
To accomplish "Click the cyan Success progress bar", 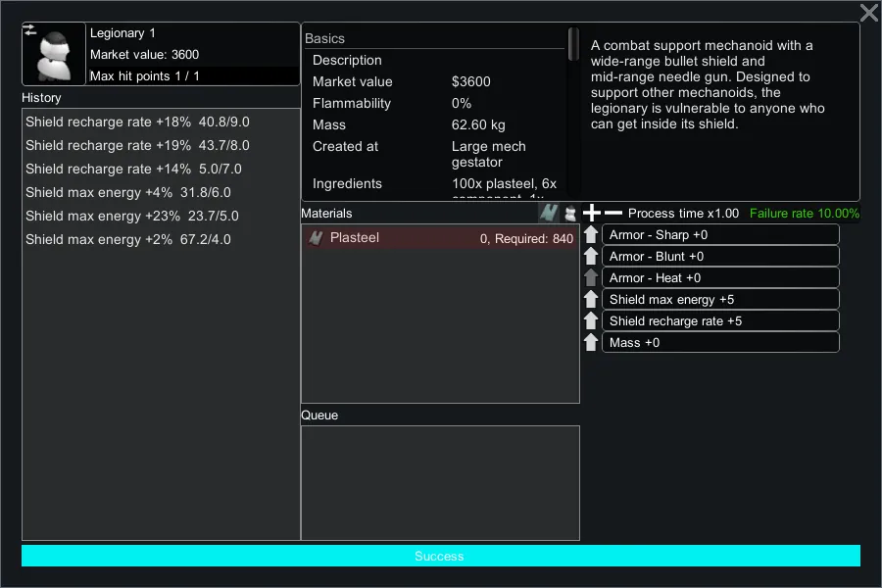I will click(x=440, y=556).
